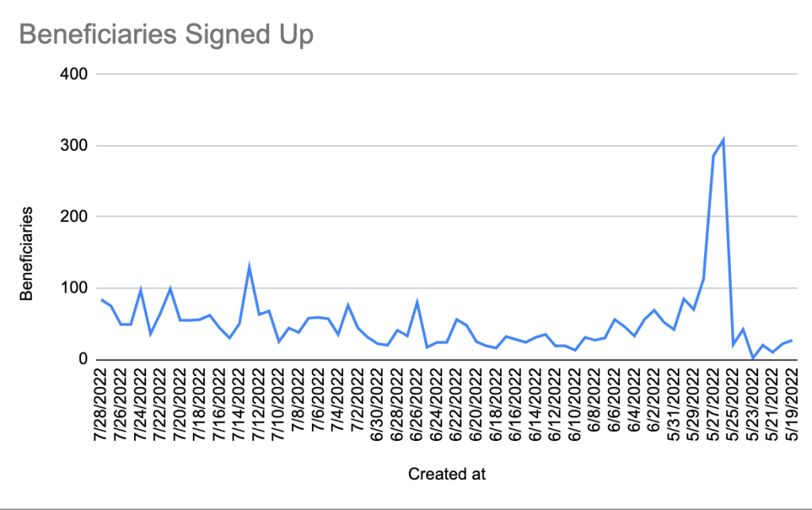Image resolution: width=812 pixels, height=510 pixels.
Task: Click the 6/10/2022 date label
Action: (x=575, y=406)
